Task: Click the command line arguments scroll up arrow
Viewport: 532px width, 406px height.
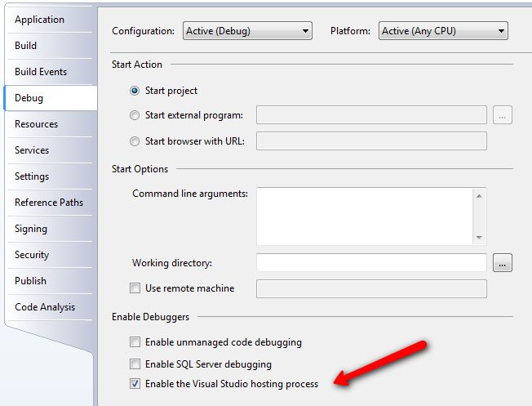Action: tap(480, 195)
